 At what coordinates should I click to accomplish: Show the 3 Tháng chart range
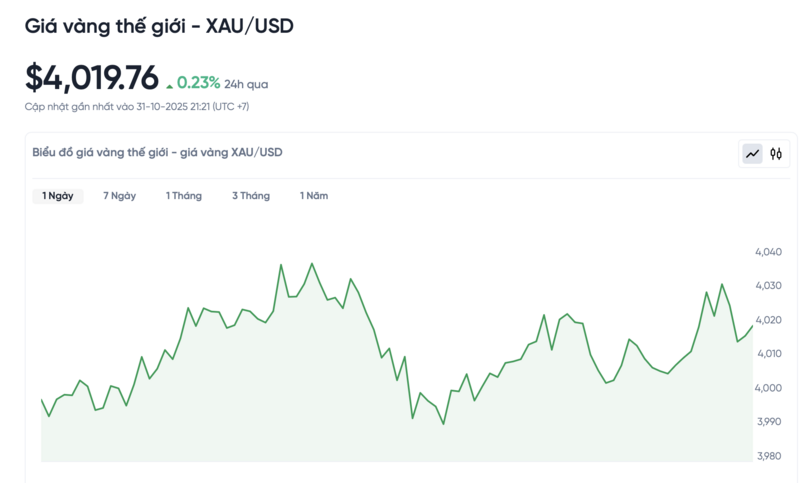click(x=251, y=196)
